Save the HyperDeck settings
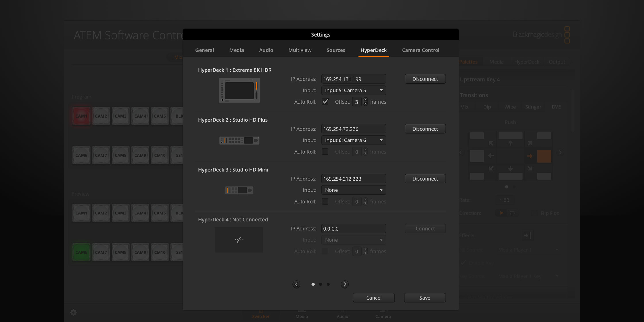 (425, 298)
